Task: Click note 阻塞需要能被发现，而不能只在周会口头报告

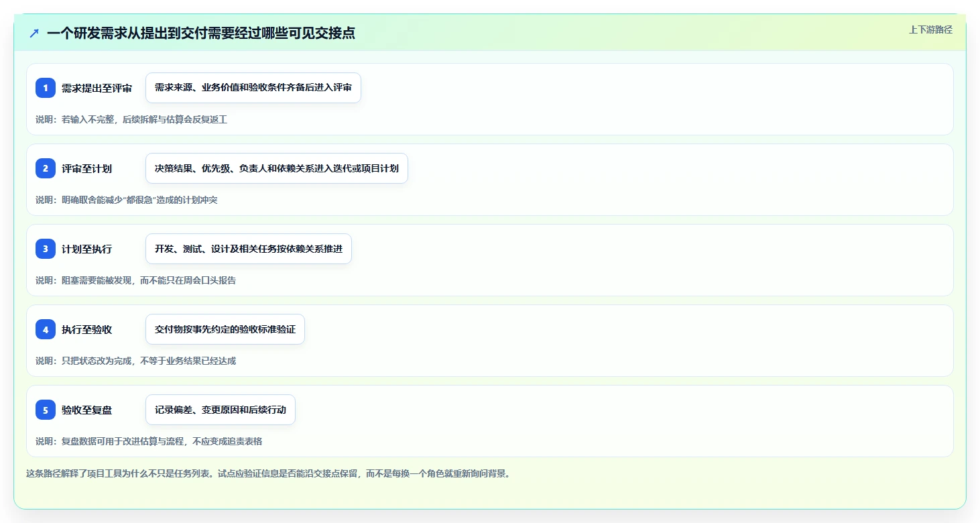Action: (136, 280)
